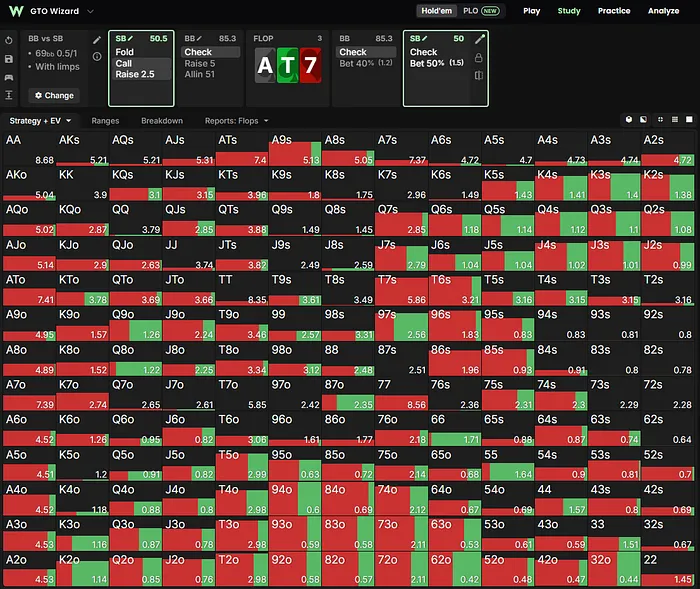The width and height of the screenshot is (700, 589).
Task: Click the lock icon on SB flop card
Action: click(479, 58)
